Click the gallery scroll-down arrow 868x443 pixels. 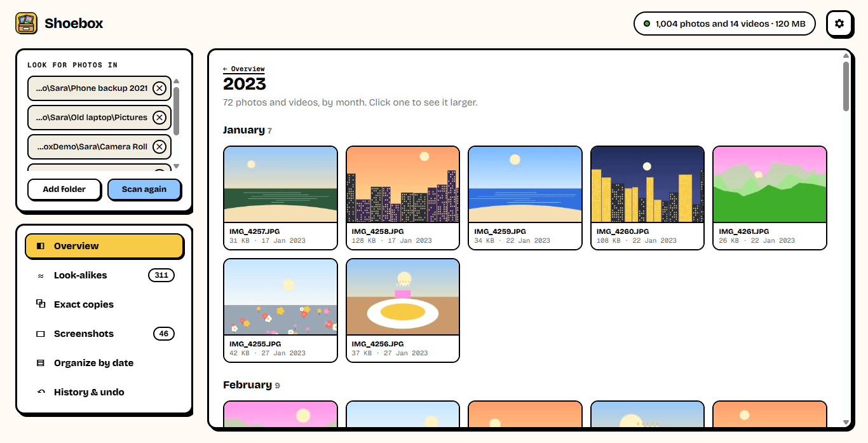coord(846,422)
